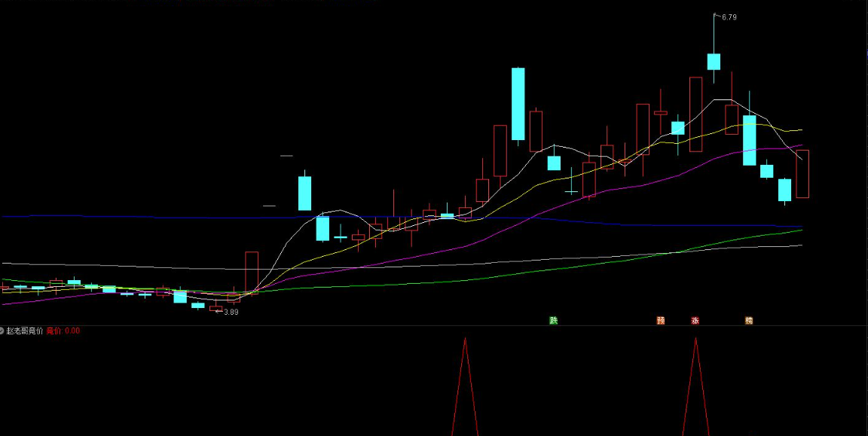Click the orange 预 marker

(660, 320)
